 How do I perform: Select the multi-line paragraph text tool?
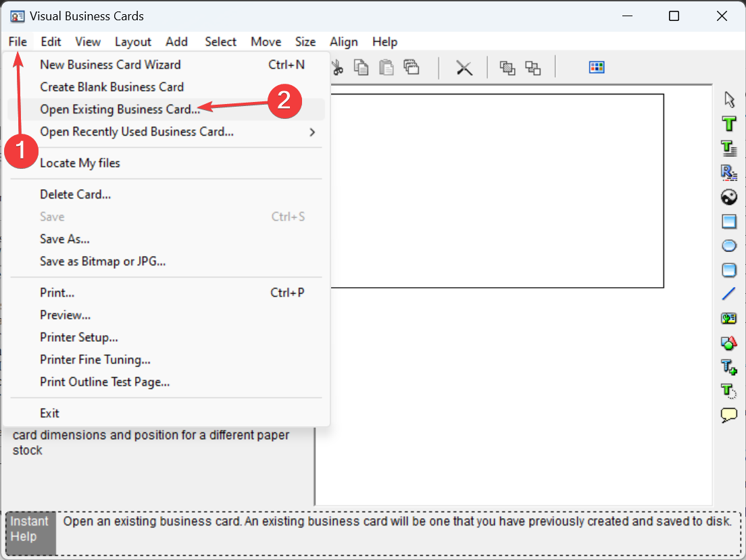[x=729, y=148]
